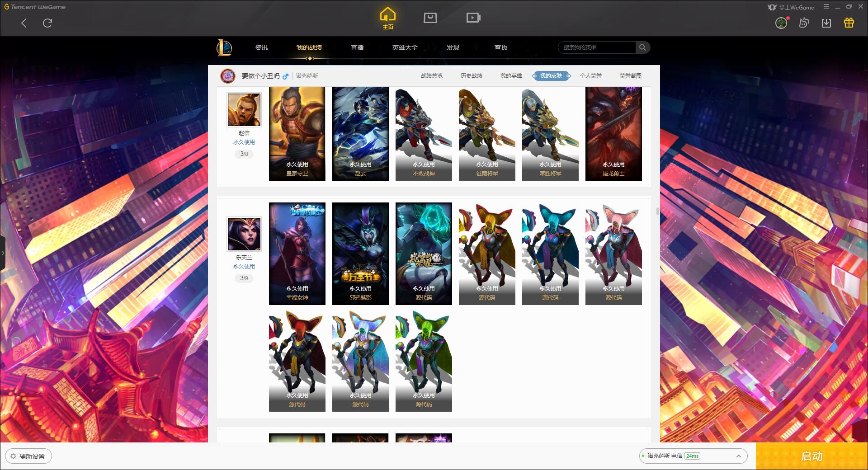868x470 pixels.
Task: Focus the 搜索我的英雄 search field
Action: [x=597, y=47]
